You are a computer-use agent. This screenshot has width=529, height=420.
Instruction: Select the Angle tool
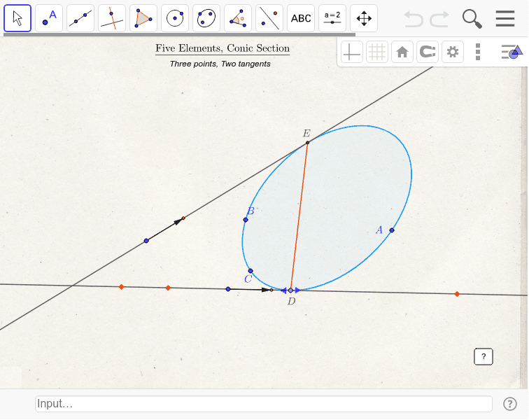click(x=238, y=18)
